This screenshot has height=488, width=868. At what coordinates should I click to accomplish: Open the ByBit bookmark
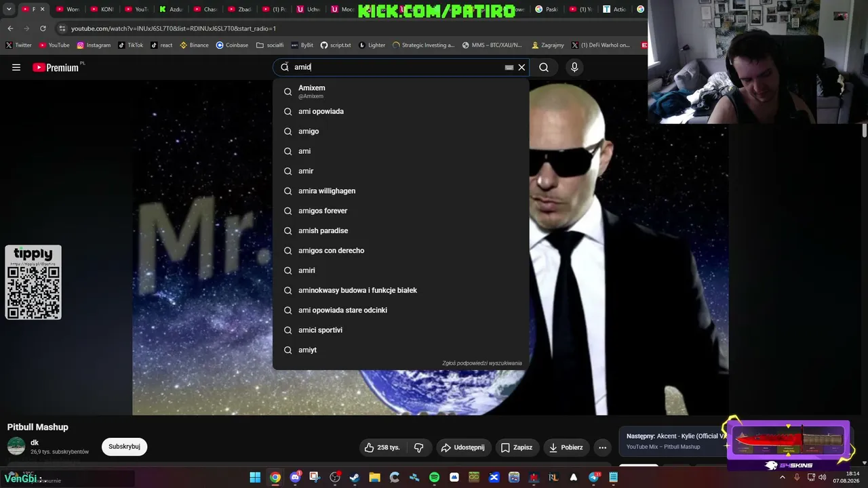302,45
